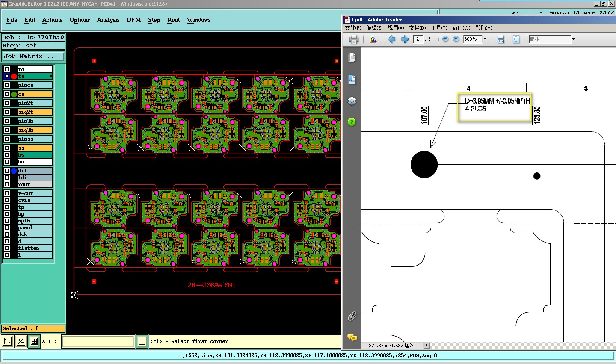Toggle the checkbox for layer 'pln3b'
Viewport: 616px width, 364px height.
[x=7, y=121]
